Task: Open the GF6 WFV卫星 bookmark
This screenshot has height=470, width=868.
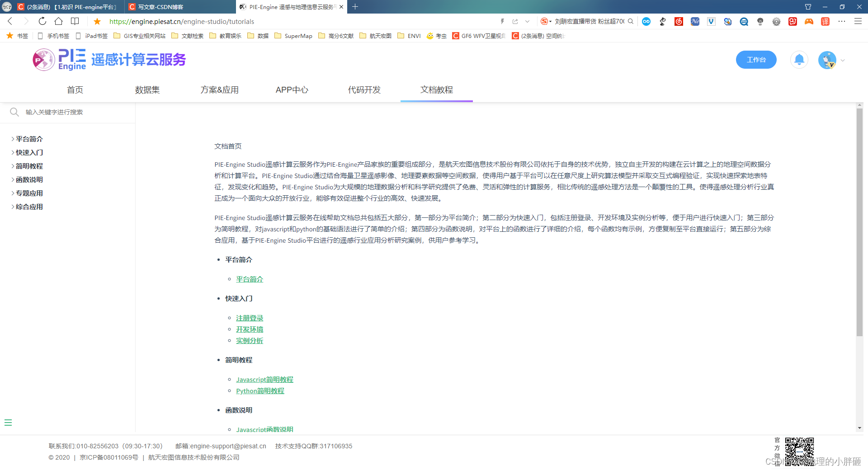Action: 479,36
